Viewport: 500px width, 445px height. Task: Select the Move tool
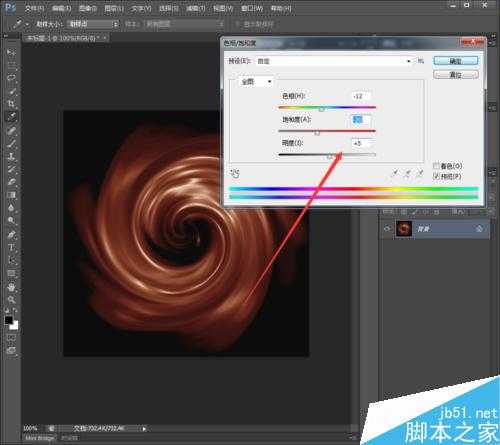tap(11, 53)
